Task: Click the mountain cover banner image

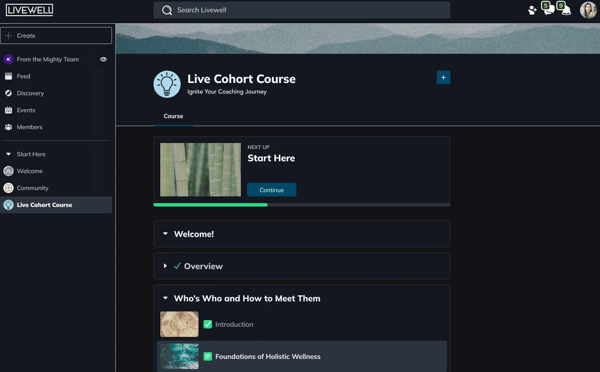Action: point(358,39)
